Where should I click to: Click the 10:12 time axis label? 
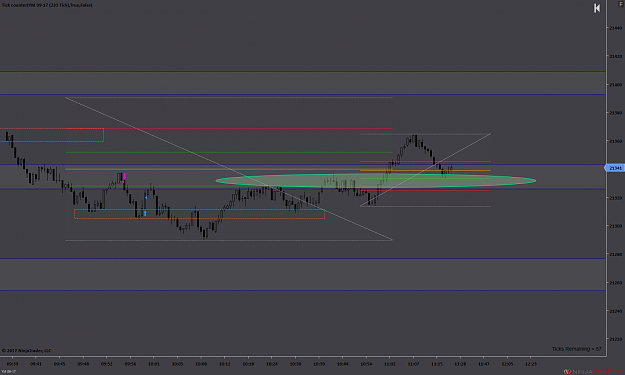click(x=224, y=364)
